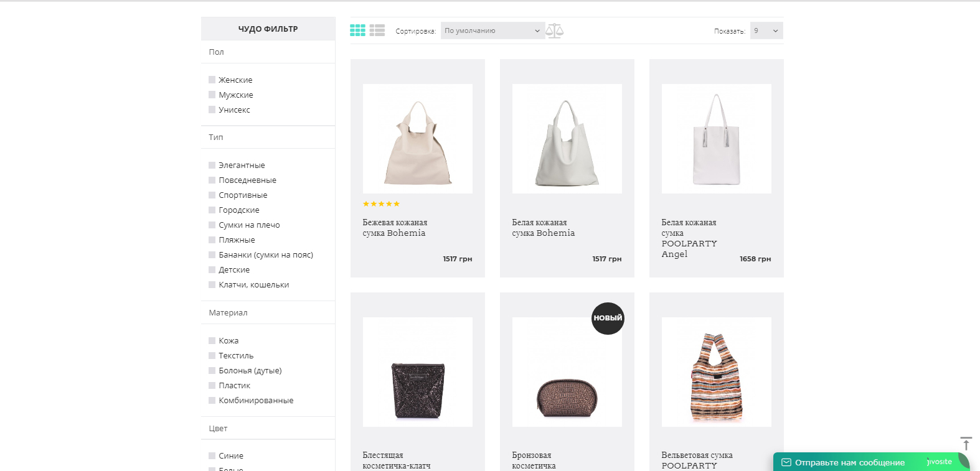Click the star rating on beige Bohemia bag
The image size is (980, 471).
tap(381, 204)
